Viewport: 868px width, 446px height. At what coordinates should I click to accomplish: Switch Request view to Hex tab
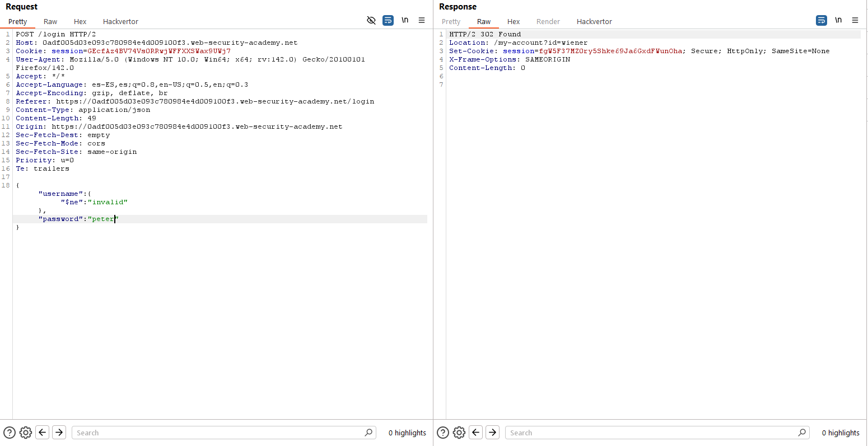(x=80, y=21)
